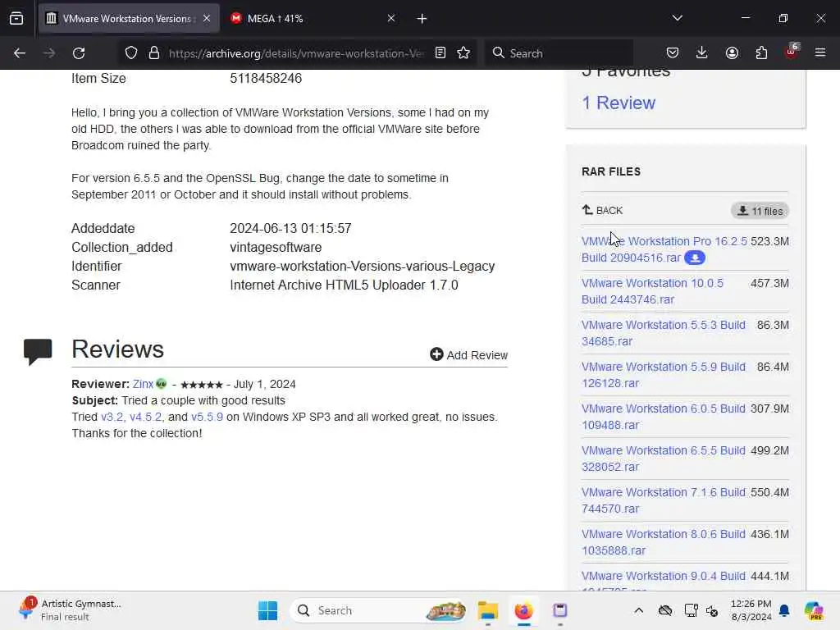This screenshot has width=840, height=630.
Task: Open clock and calendar 12:26 PM
Action: (x=751, y=610)
